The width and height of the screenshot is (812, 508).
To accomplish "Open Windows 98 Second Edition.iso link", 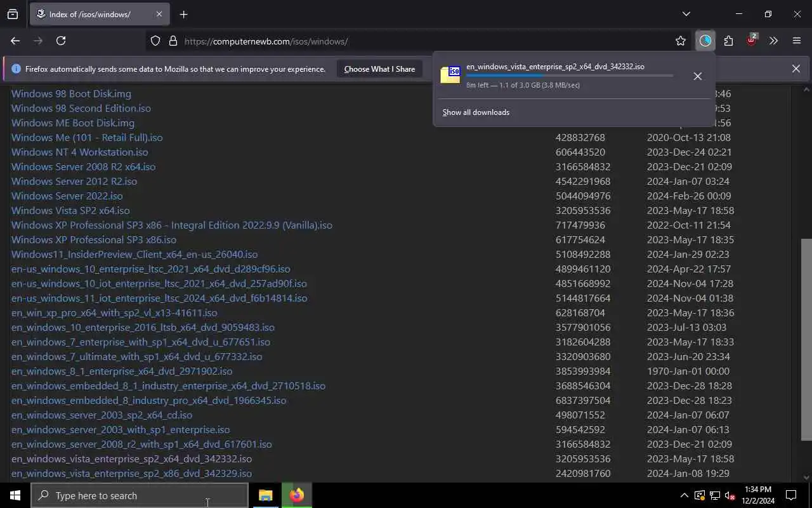I will click(81, 108).
